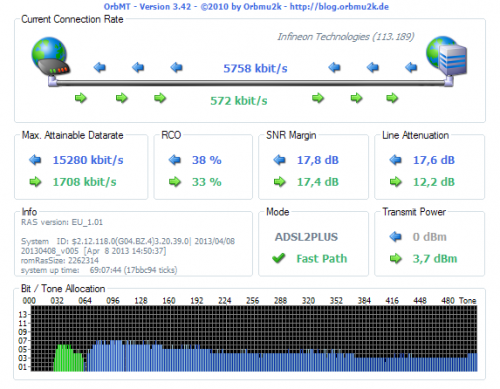The width and height of the screenshot is (500, 389).
Task: Click the ADSL2PLUS mode text
Action: tap(306, 237)
